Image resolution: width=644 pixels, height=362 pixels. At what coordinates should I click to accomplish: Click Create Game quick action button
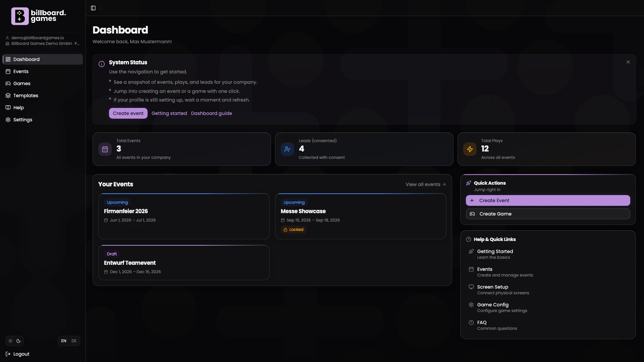[x=548, y=214]
